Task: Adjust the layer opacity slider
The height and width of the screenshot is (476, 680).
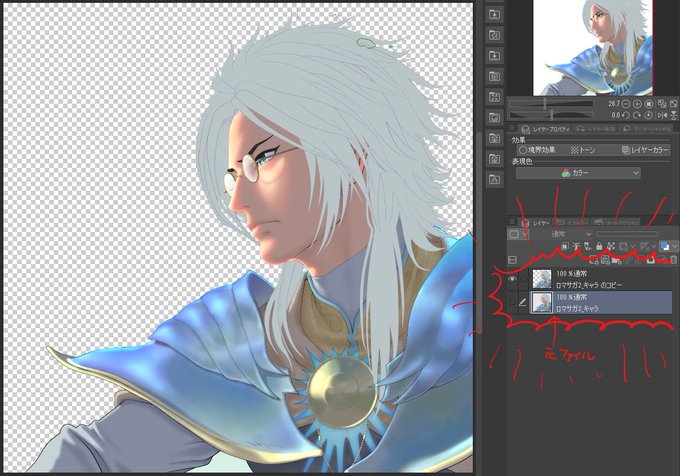Action: point(627,234)
